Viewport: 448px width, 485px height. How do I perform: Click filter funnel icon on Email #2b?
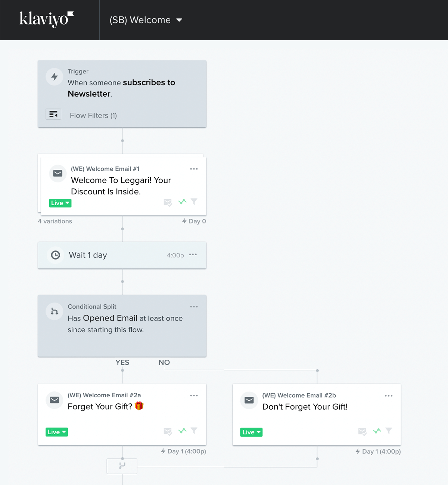(x=389, y=431)
